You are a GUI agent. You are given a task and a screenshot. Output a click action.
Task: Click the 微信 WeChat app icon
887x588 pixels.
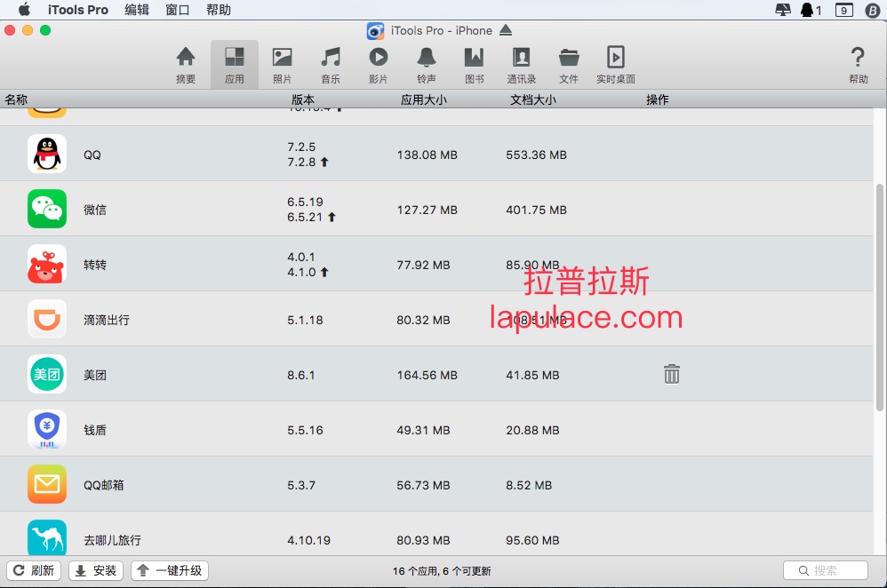pos(47,210)
